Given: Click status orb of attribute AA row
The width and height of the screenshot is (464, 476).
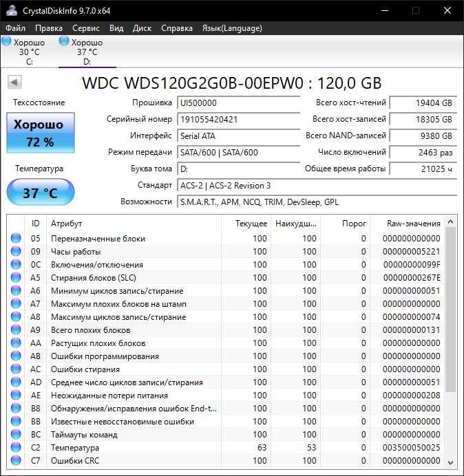Looking at the screenshot, I should pyautogui.click(x=16, y=343).
